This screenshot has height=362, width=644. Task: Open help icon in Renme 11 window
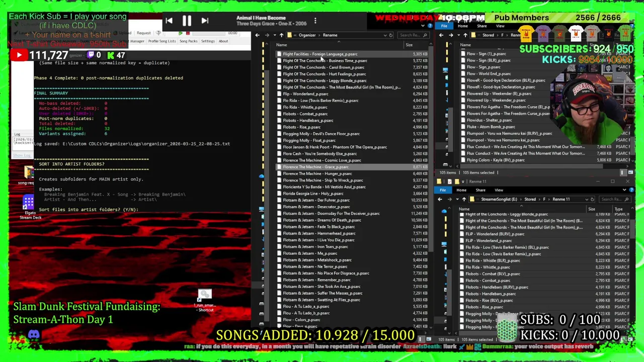click(x=631, y=190)
